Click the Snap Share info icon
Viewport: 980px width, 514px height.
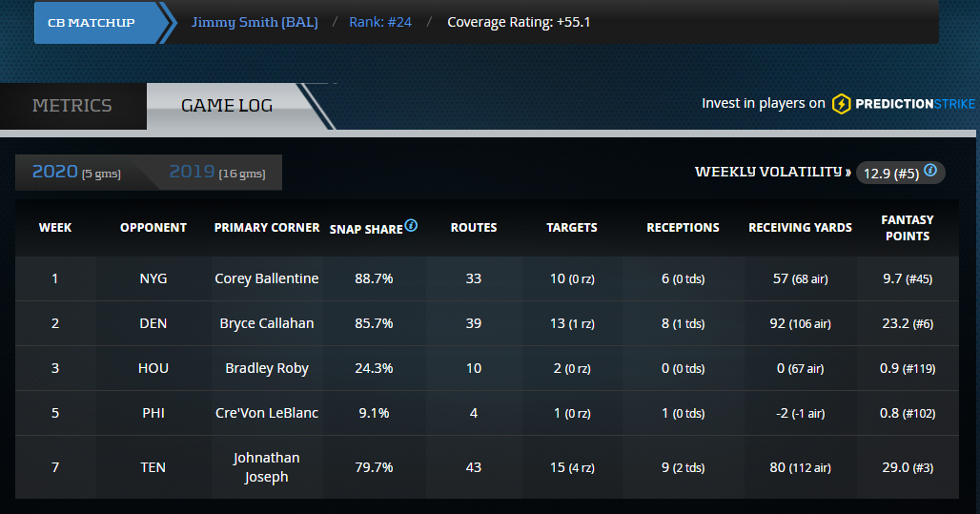411,226
